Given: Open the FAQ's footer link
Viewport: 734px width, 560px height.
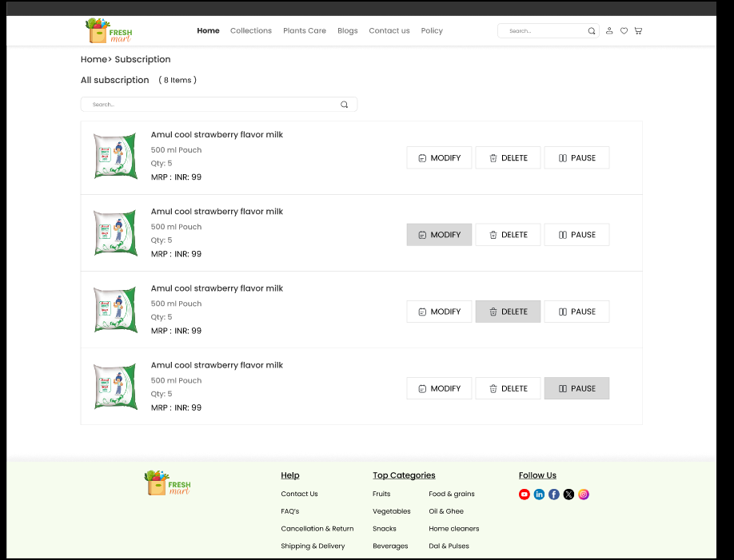Looking at the screenshot, I should click(x=289, y=511).
